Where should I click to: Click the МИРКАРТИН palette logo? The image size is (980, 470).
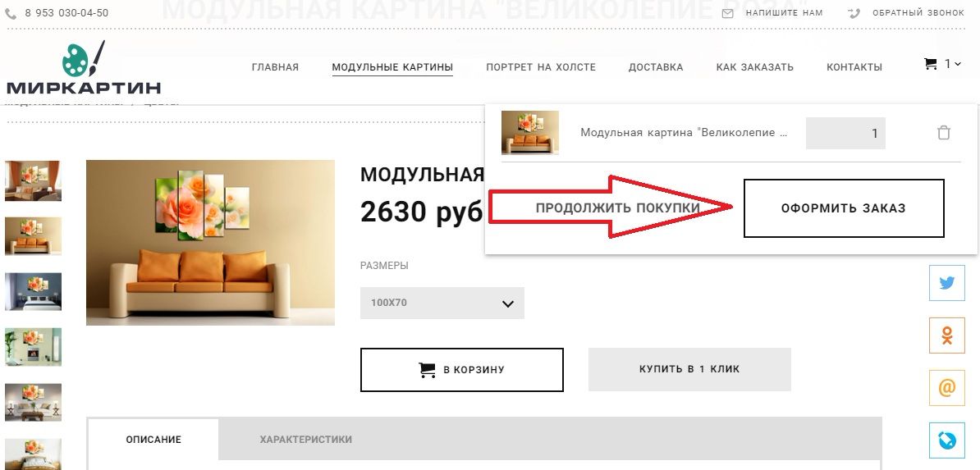83,68
